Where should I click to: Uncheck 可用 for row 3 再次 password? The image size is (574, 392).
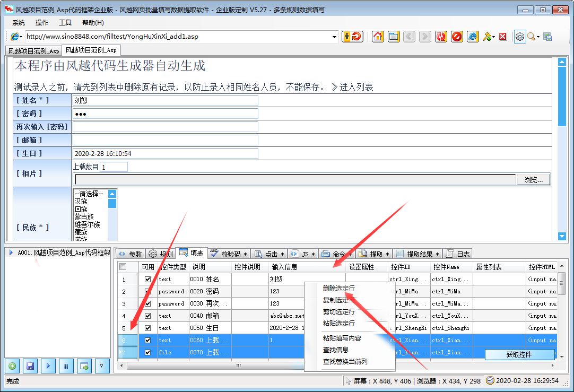[148, 303]
